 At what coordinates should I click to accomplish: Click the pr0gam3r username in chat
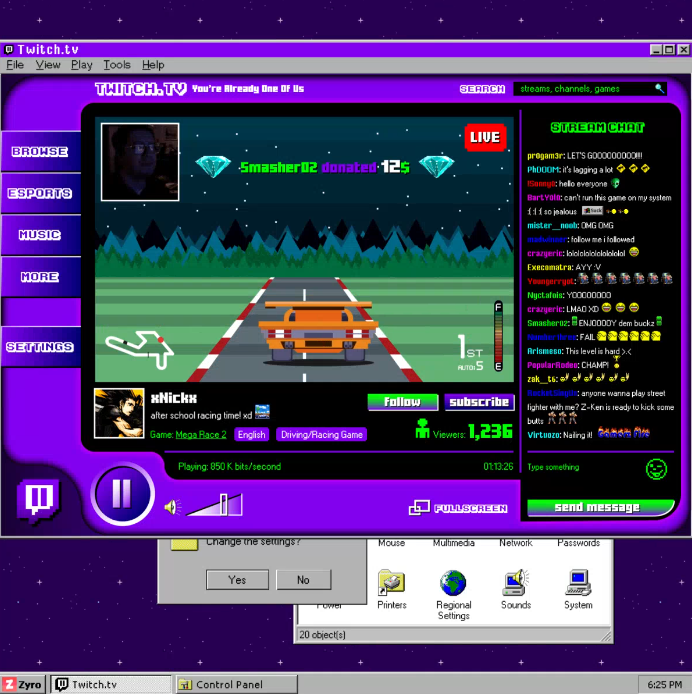[x=545, y=156]
